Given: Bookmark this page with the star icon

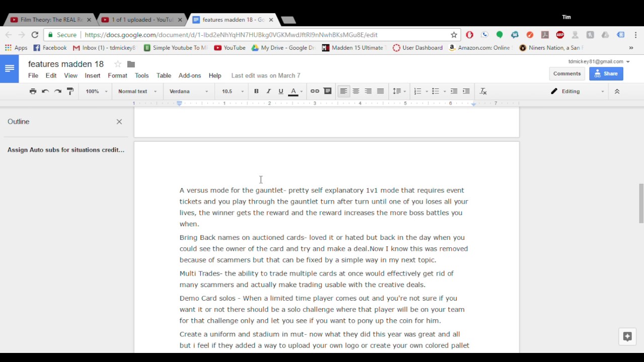Looking at the screenshot, I should (x=454, y=35).
